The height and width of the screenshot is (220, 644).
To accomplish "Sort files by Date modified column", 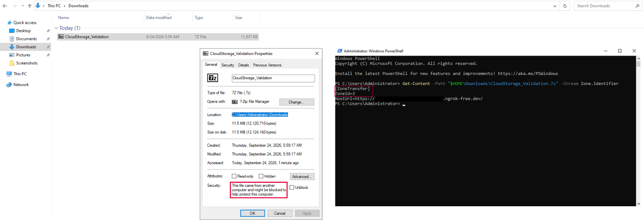I will (159, 17).
